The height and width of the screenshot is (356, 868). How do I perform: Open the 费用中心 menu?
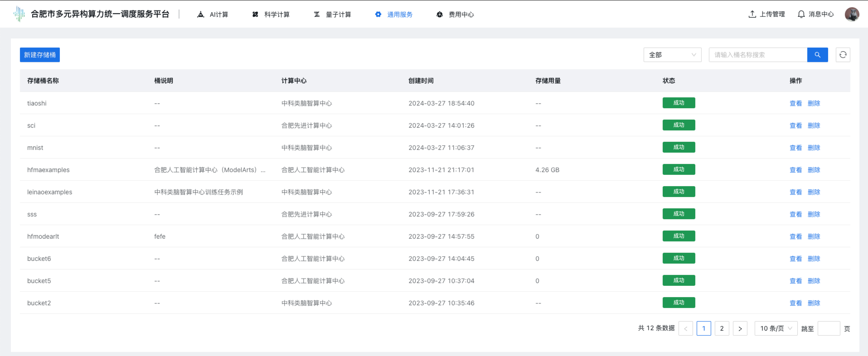455,14
